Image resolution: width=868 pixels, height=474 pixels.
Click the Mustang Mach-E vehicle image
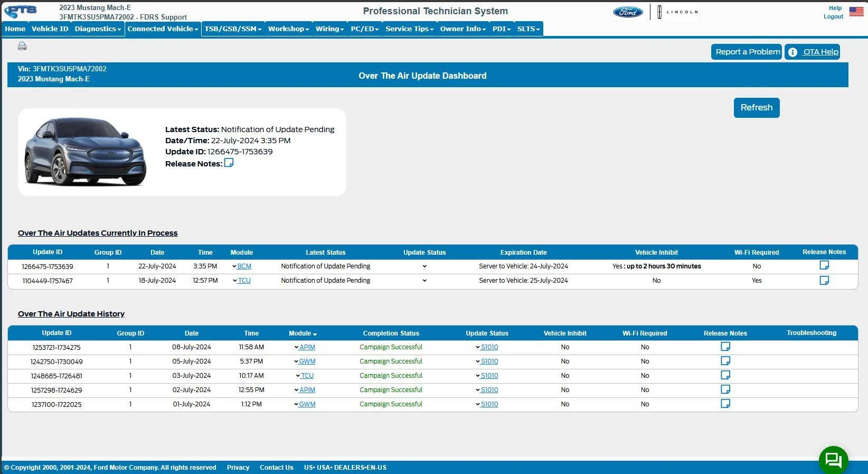point(85,152)
